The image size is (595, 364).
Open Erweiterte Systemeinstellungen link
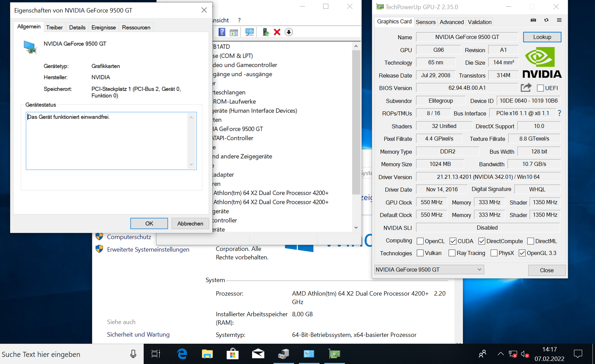[148, 250]
